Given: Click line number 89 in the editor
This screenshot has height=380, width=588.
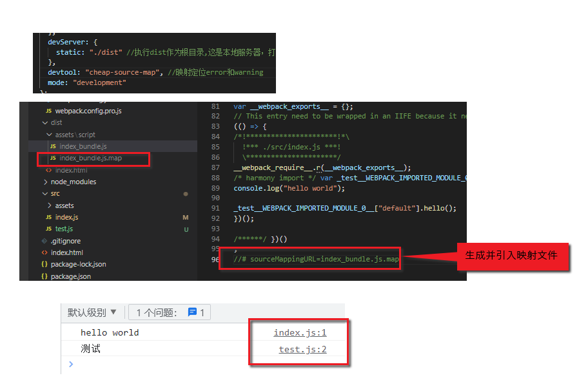Looking at the screenshot, I should tap(215, 188).
